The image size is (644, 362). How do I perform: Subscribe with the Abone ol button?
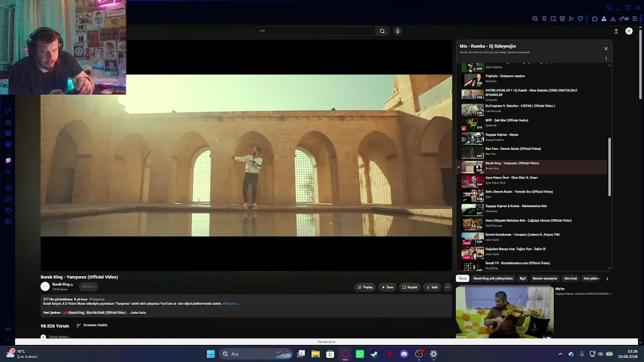pos(89,287)
